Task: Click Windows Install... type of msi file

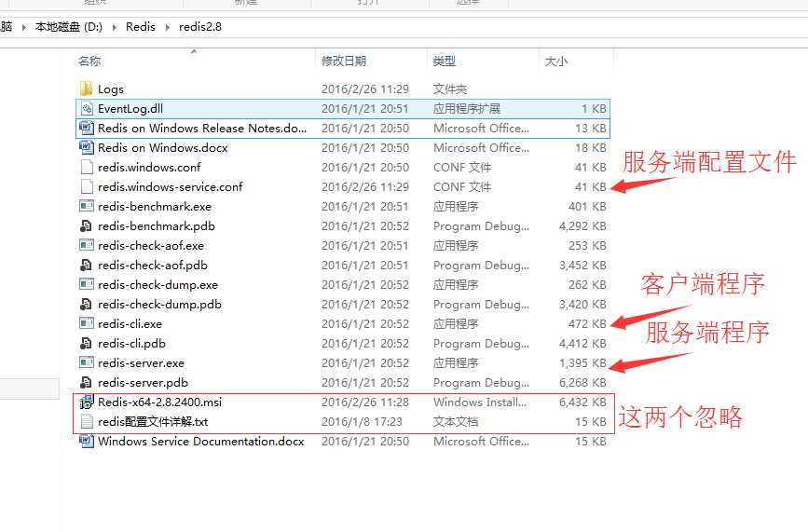Action: pyautogui.click(x=480, y=402)
